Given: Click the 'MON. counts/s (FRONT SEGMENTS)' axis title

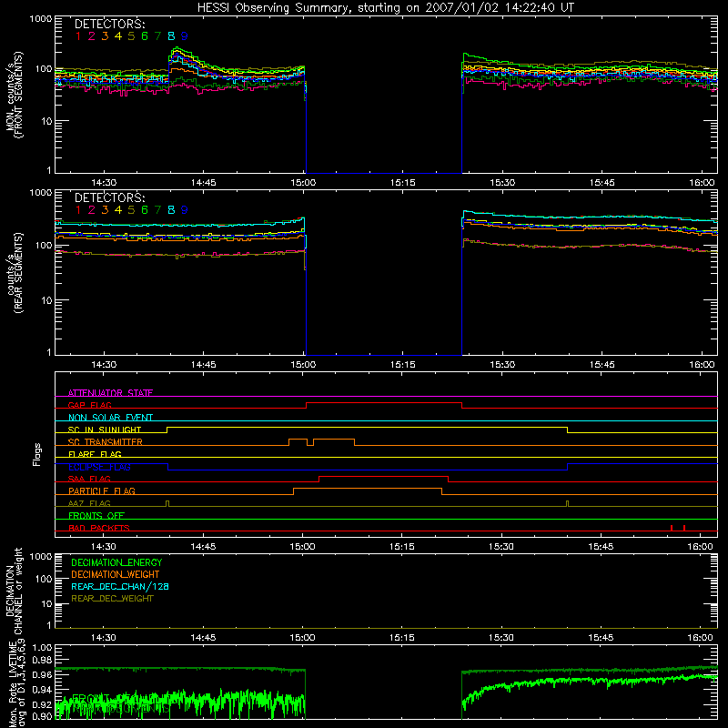Looking at the screenshot, I should [x=15, y=95].
